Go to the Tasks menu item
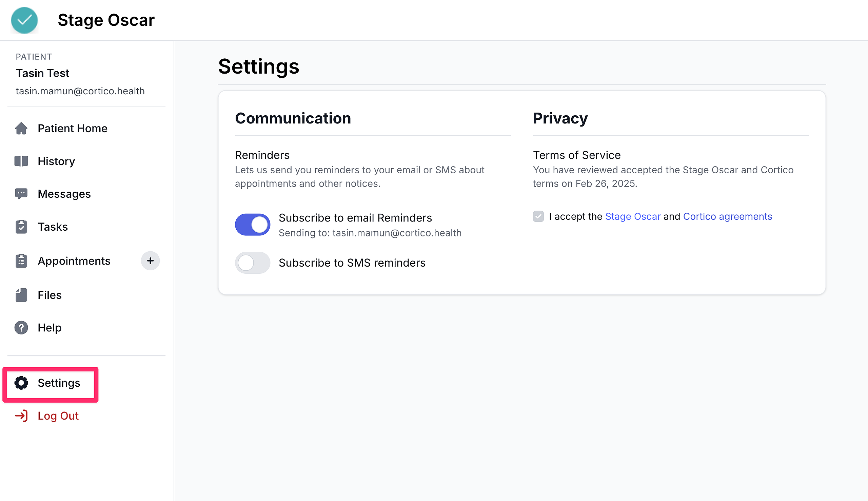 click(x=53, y=227)
